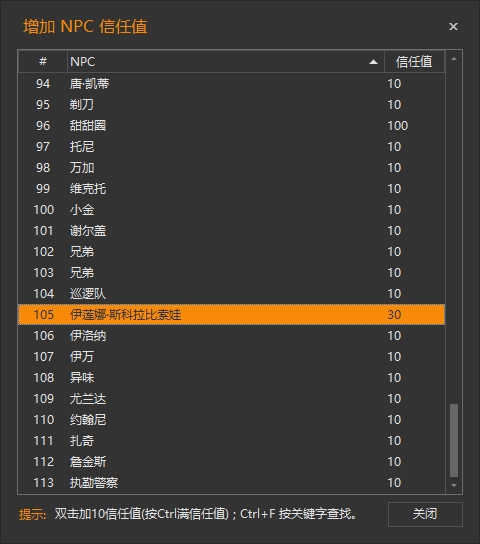
Task: Sort the list by the NPC column header
Action: pos(225,62)
